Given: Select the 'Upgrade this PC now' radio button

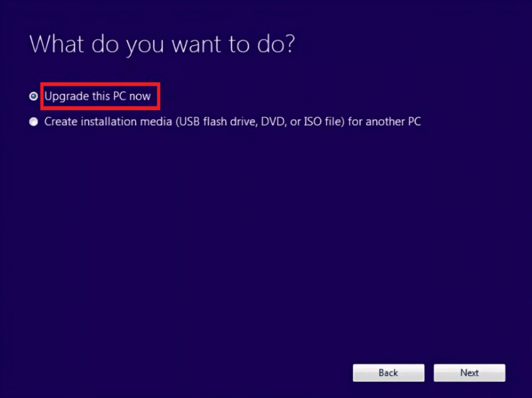Looking at the screenshot, I should [33, 96].
